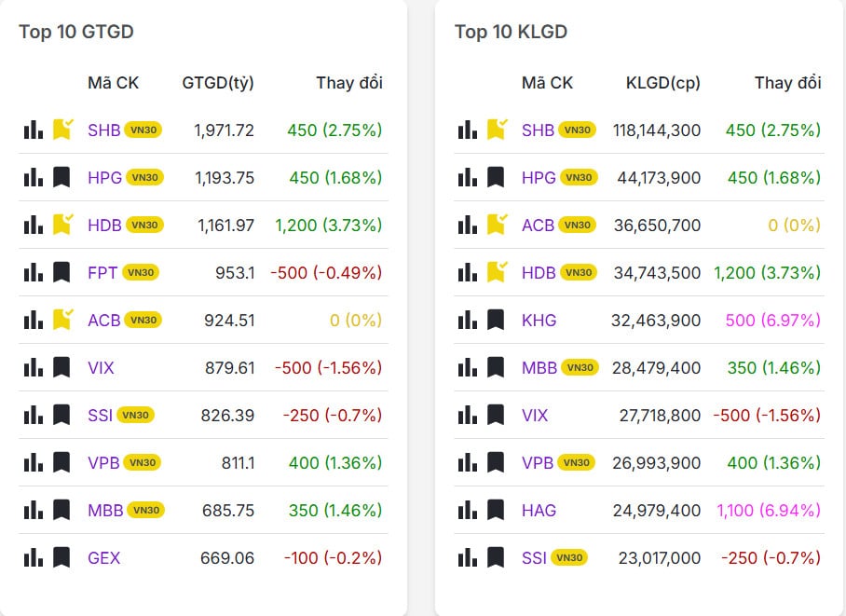Click VN30 badge next to FPT

[141, 272]
